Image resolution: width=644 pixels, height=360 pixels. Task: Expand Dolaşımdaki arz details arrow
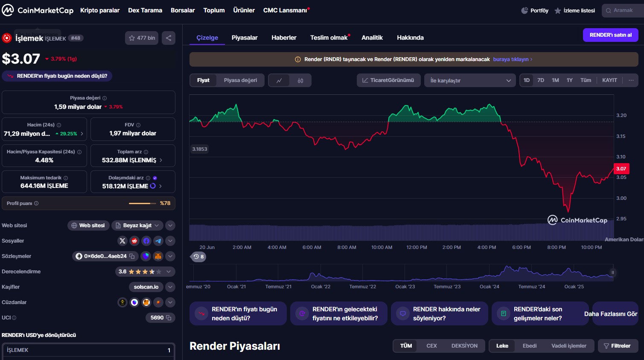[x=160, y=186]
